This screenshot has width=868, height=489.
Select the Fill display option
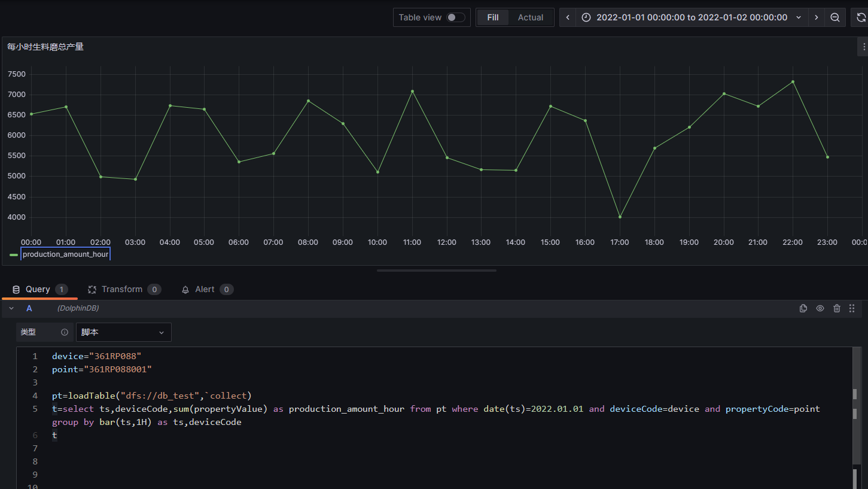pos(492,17)
